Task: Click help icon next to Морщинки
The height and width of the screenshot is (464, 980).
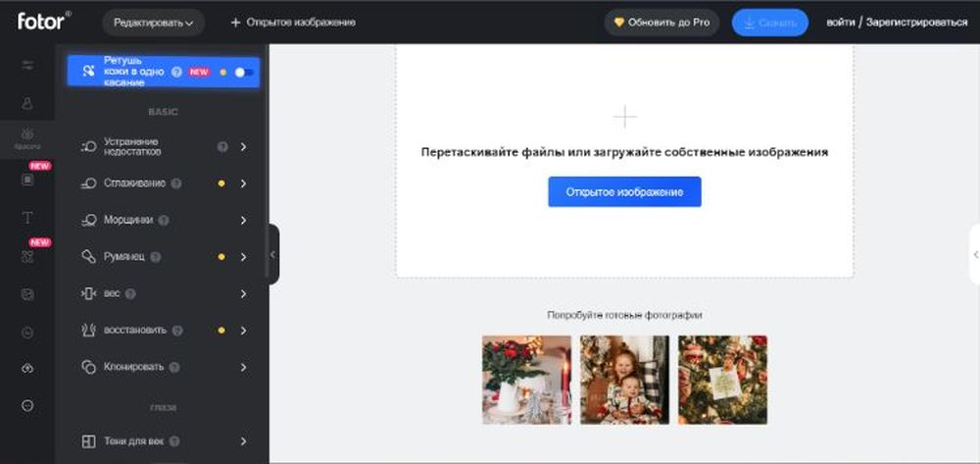Action: [x=164, y=220]
